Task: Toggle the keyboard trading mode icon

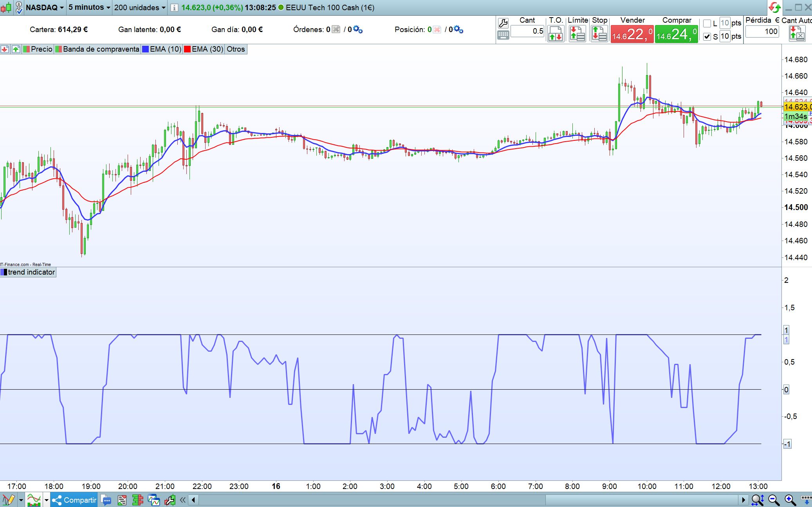Action: point(503,35)
